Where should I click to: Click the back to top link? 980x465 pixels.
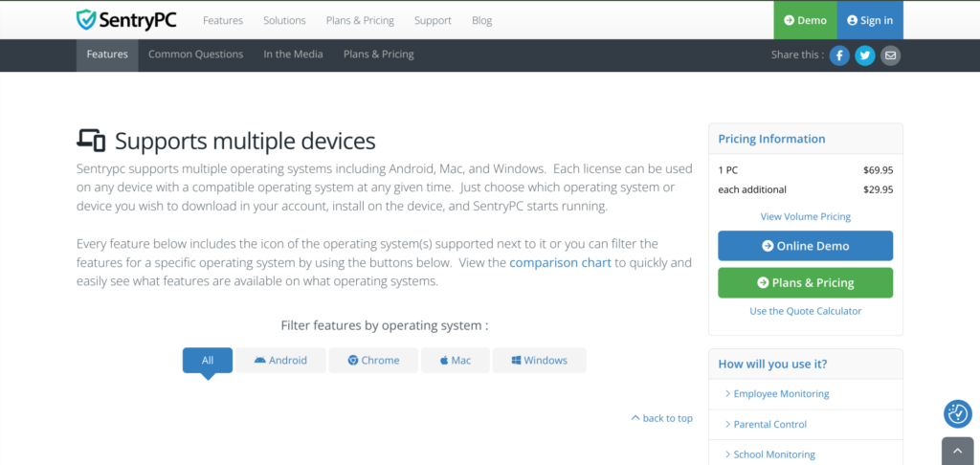662,418
